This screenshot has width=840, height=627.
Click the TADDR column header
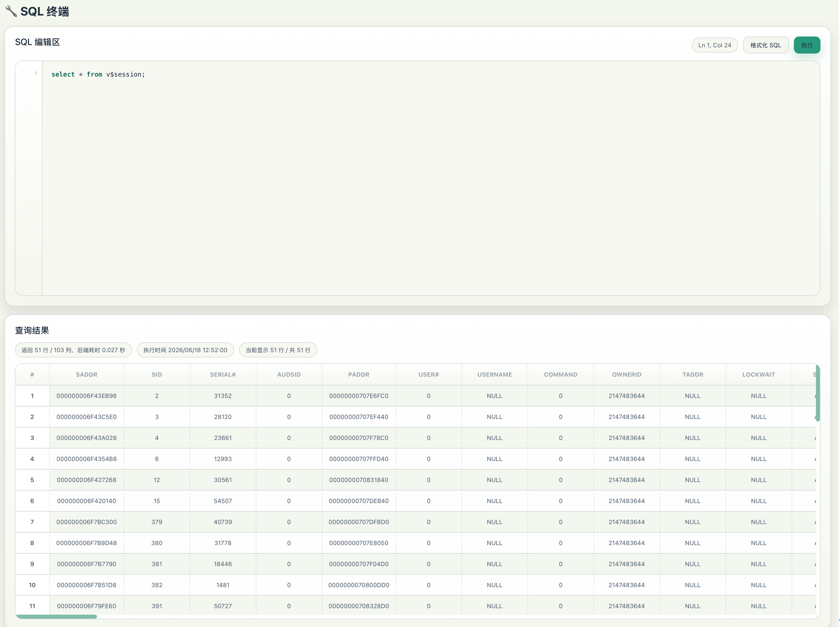coord(693,375)
